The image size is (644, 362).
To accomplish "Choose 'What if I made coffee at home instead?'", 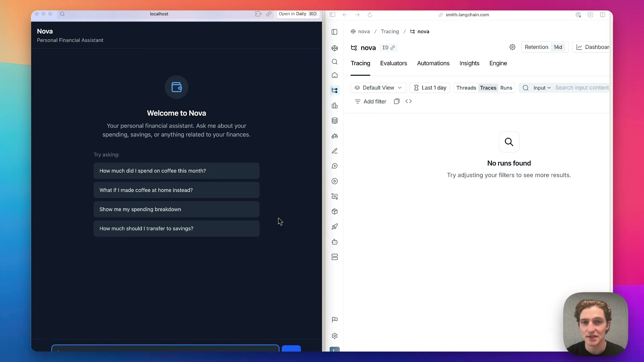I will 176,190.
